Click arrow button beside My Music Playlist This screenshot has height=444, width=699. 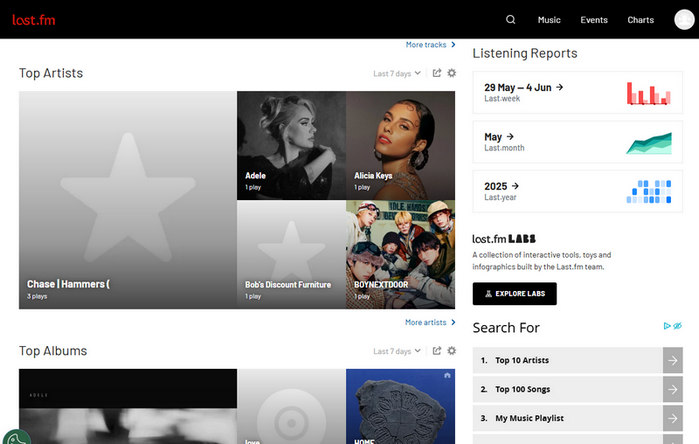[673, 418]
